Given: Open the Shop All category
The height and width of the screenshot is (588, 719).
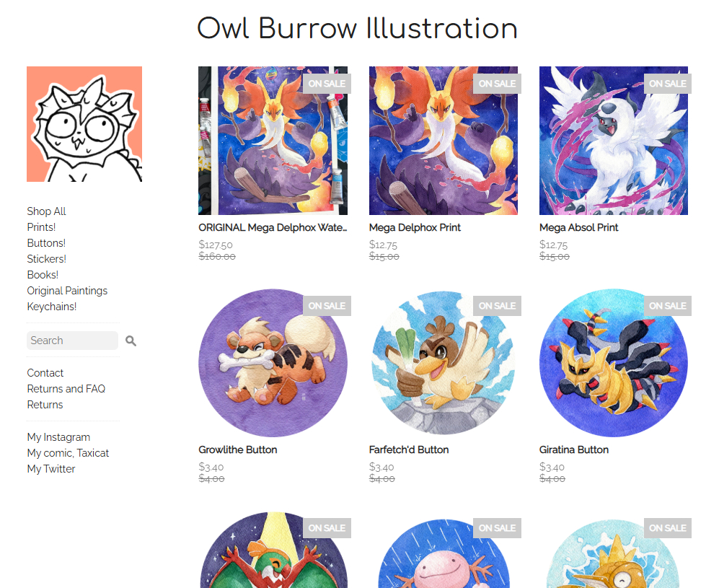Looking at the screenshot, I should 46,211.
